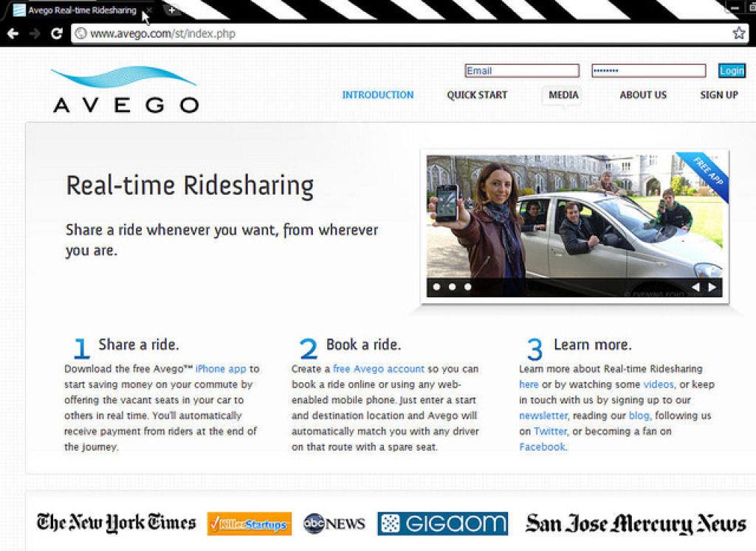The width and height of the screenshot is (756, 551).
Task: Show the next slide with right arrow
Action: [x=712, y=287]
